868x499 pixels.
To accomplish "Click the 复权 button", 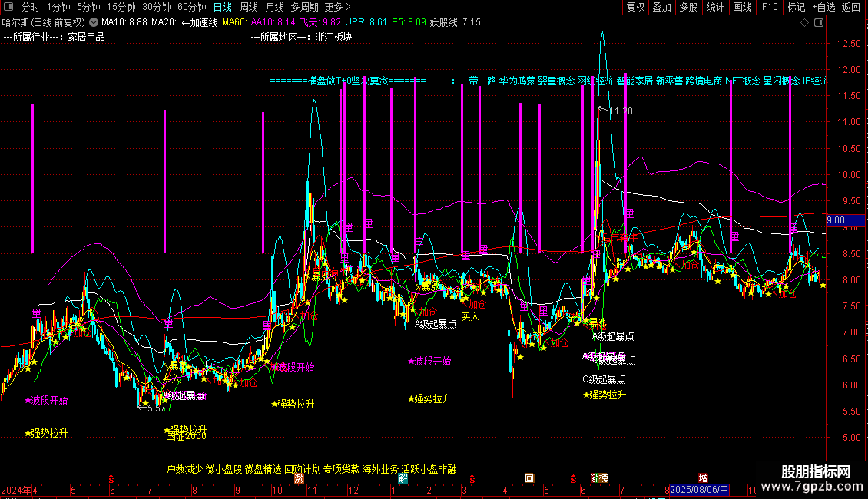I will 635,7.
